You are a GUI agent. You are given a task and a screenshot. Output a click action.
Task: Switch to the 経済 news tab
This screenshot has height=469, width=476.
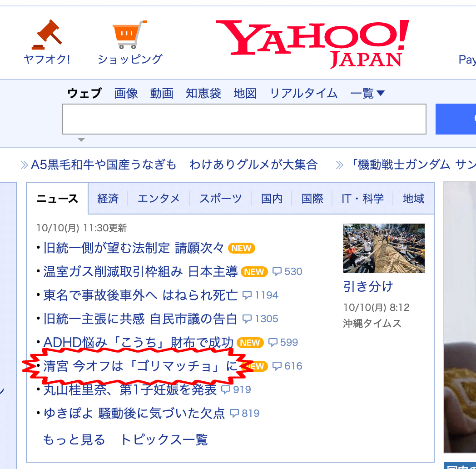click(108, 198)
